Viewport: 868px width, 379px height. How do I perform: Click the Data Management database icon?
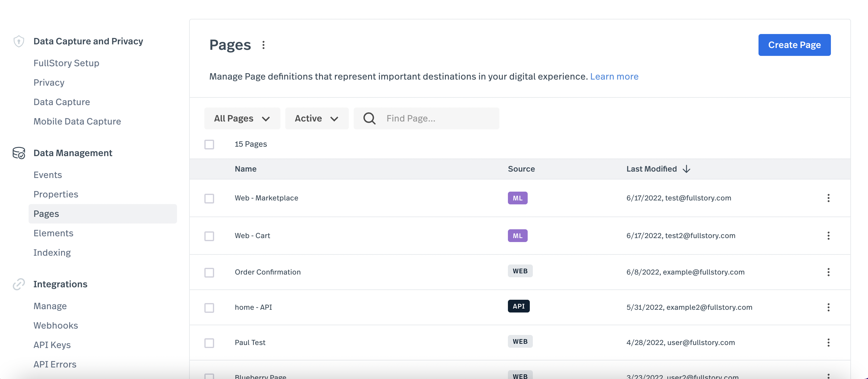click(19, 153)
